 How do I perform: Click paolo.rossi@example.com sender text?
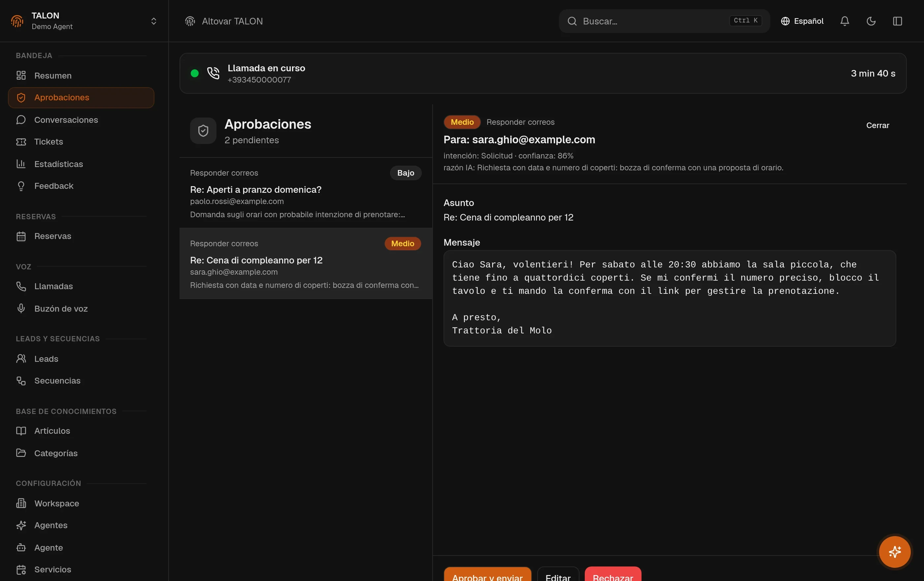coord(237,201)
